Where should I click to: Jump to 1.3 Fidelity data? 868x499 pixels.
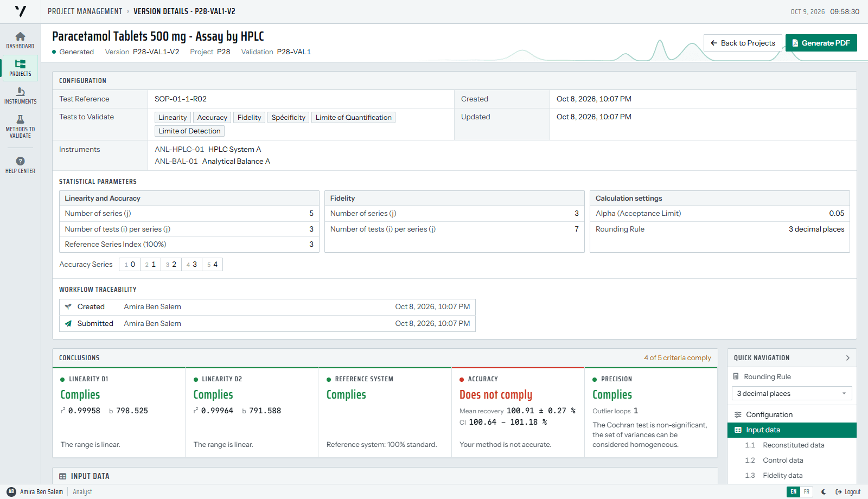792,475
